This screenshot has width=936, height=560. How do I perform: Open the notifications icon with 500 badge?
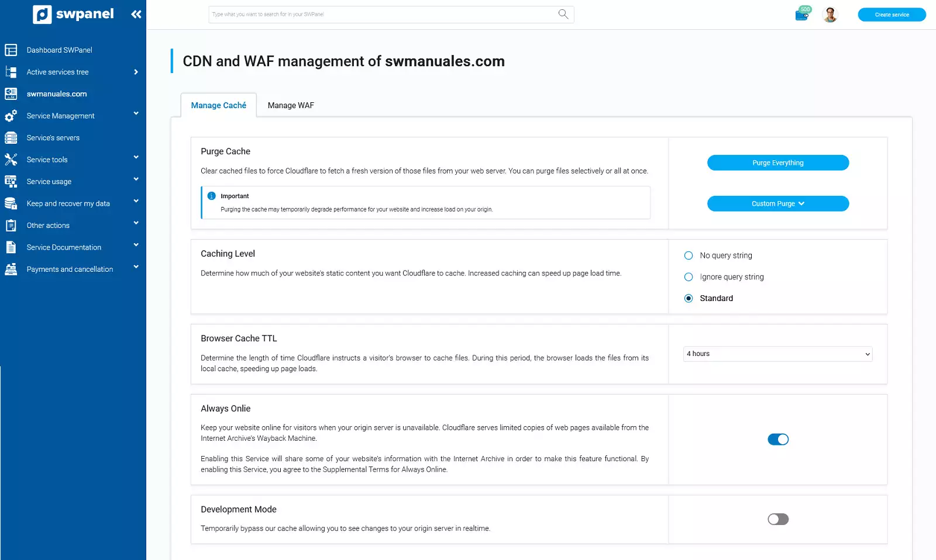tap(802, 15)
